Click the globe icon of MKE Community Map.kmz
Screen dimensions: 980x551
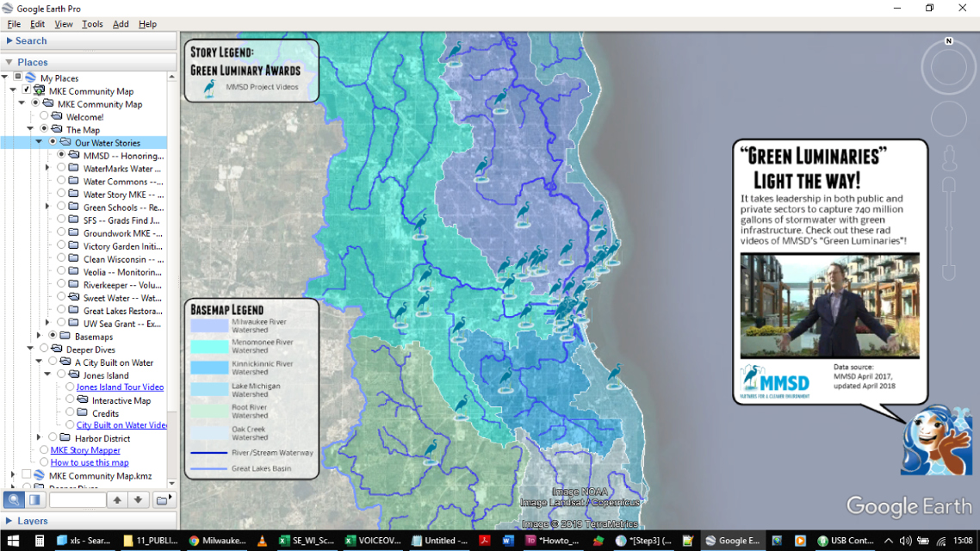[x=40, y=475]
